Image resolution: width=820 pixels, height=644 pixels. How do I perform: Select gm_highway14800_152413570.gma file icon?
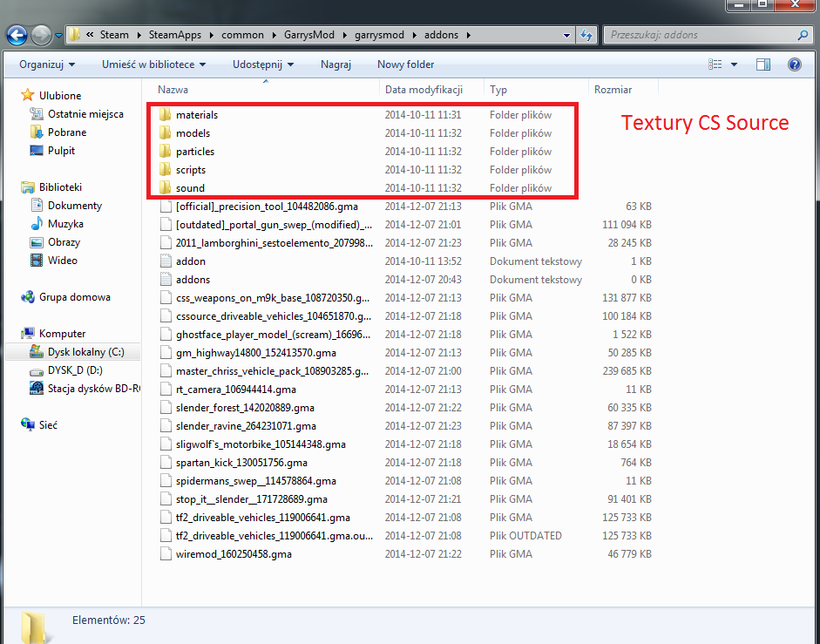tap(166, 353)
